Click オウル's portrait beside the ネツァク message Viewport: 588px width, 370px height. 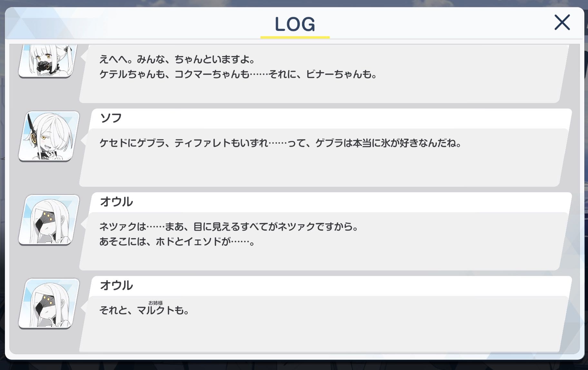[x=49, y=220]
